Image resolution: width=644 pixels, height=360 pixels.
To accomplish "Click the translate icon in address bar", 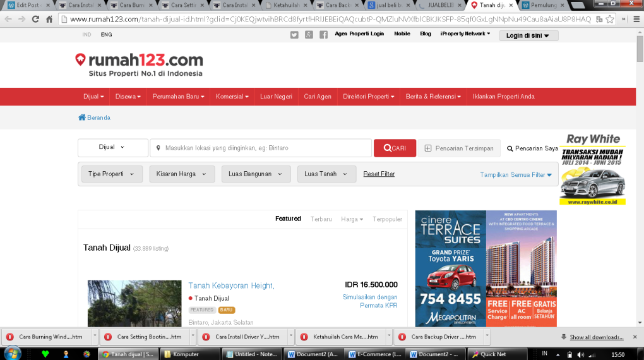I will point(599,19).
